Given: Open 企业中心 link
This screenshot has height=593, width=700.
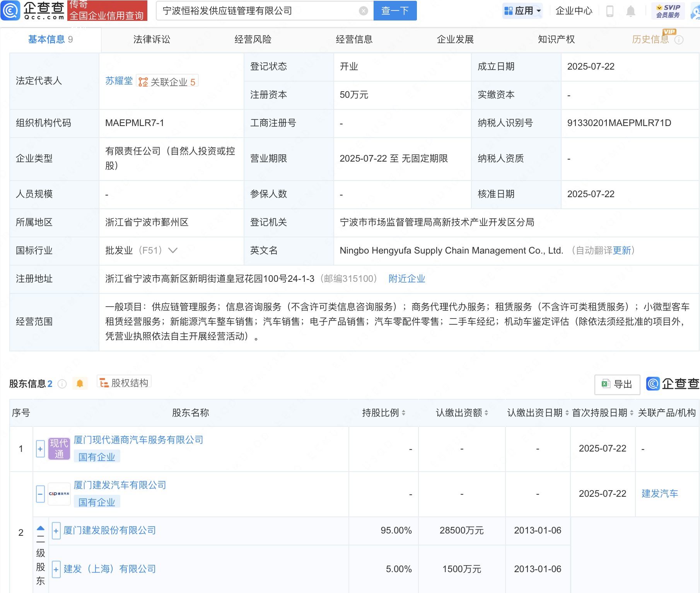Looking at the screenshot, I should click(574, 11).
